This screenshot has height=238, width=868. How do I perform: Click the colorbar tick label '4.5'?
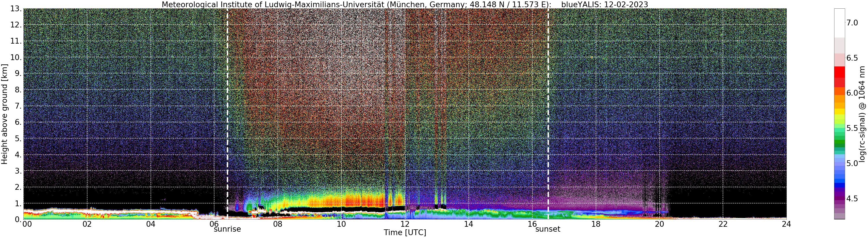click(x=852, y=199)
